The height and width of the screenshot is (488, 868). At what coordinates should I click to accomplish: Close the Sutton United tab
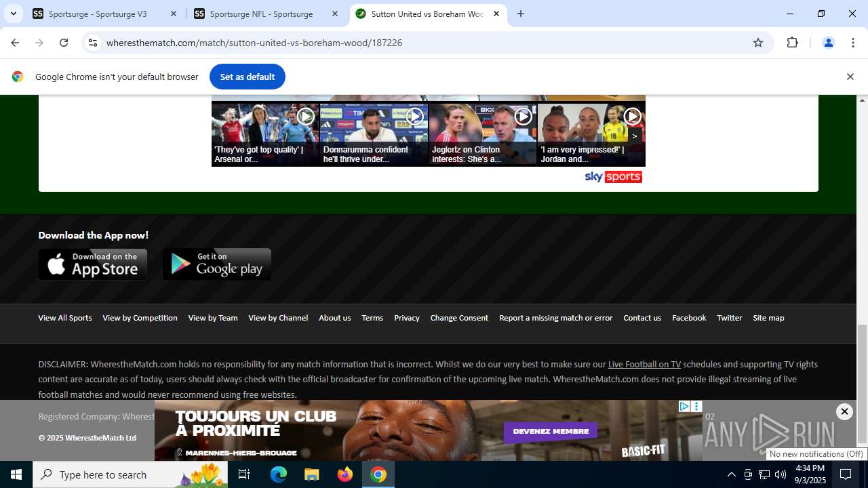pos(496,14)
